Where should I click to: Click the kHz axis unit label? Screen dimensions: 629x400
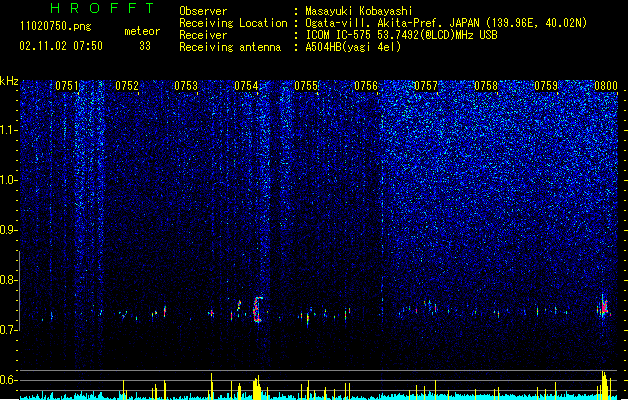coord(9,81)
